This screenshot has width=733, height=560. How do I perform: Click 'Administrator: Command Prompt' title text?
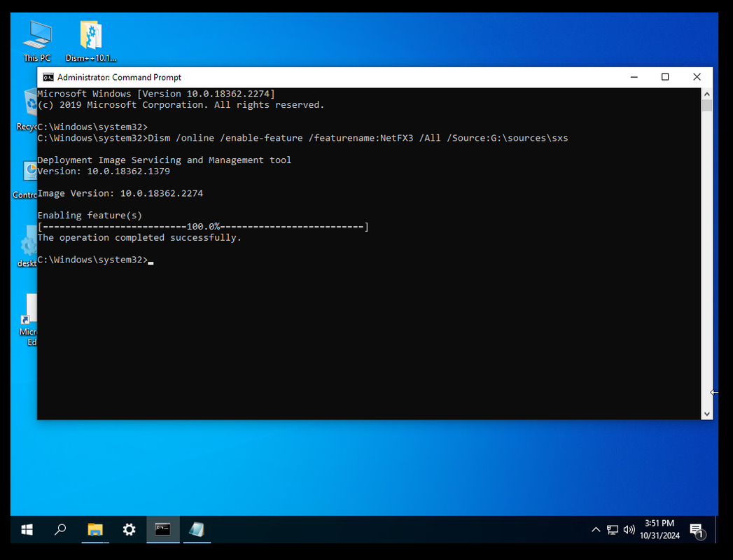[x=119, y=77]
